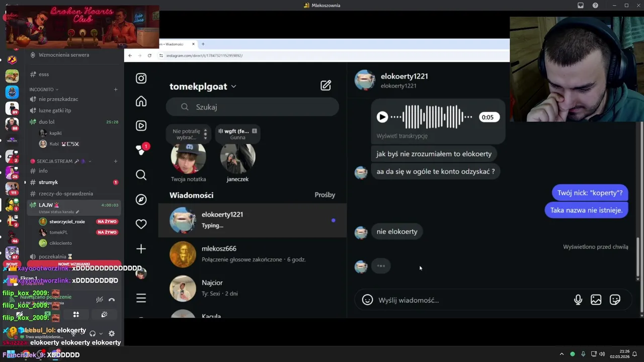Open emoji picker in message box
This screenshot has height=362, width=644.
367,300
